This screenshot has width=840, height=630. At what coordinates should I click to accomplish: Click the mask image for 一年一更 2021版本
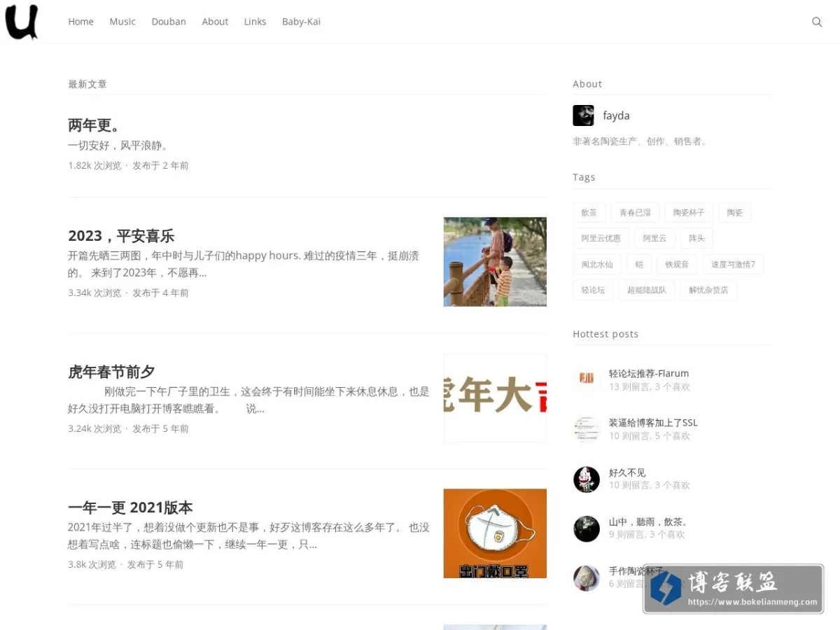point(495,533)
